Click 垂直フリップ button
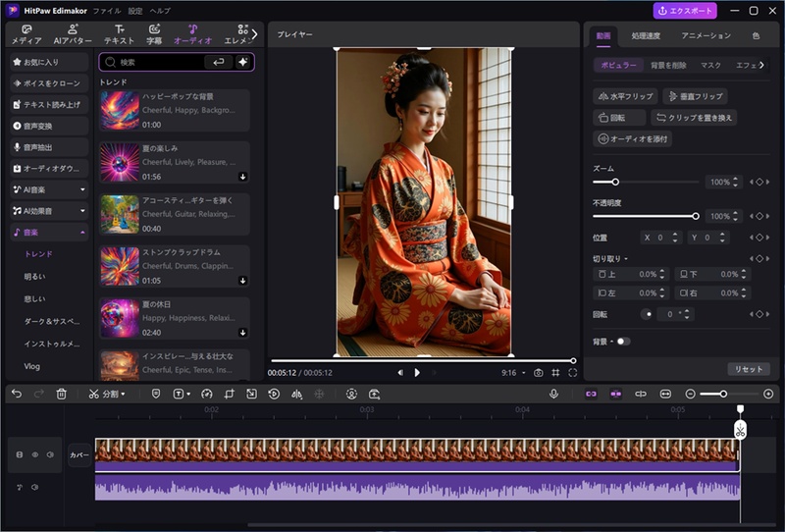This screenshot has height=532, width=785. tap(696, 96)
